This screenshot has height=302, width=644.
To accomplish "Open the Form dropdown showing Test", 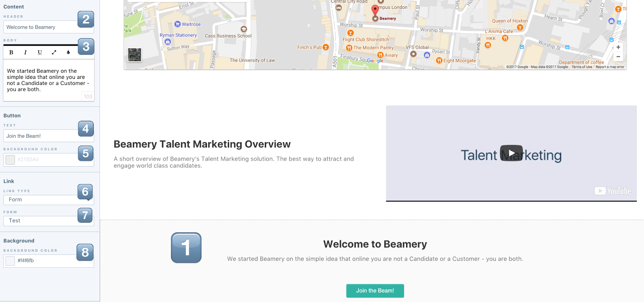I will [x=49, y=221].
